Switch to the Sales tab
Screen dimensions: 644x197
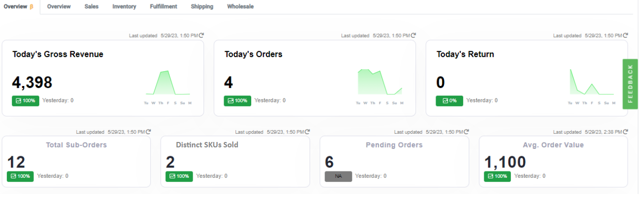91,6
